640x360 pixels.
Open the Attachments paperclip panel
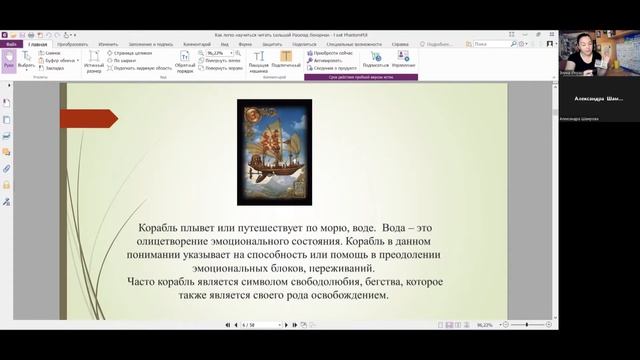[x=7, y=169]
